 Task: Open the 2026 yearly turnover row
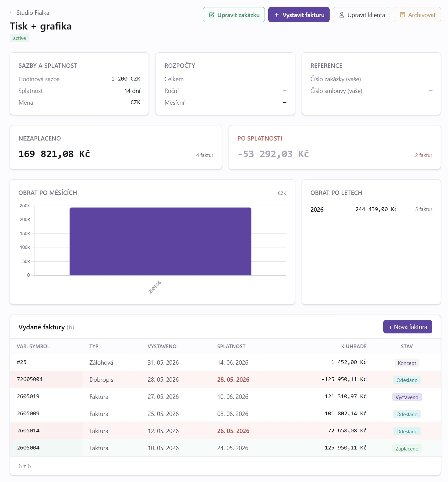(371, 209)
